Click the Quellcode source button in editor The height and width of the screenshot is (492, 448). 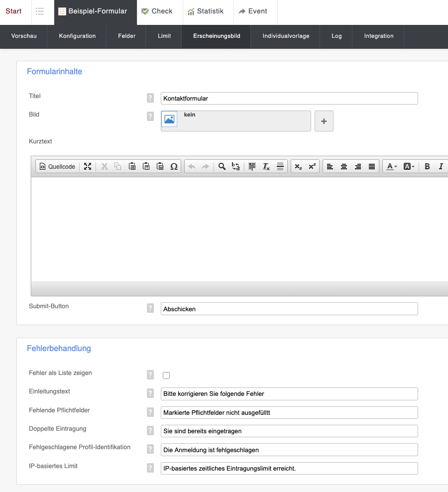tap(57, 167)
